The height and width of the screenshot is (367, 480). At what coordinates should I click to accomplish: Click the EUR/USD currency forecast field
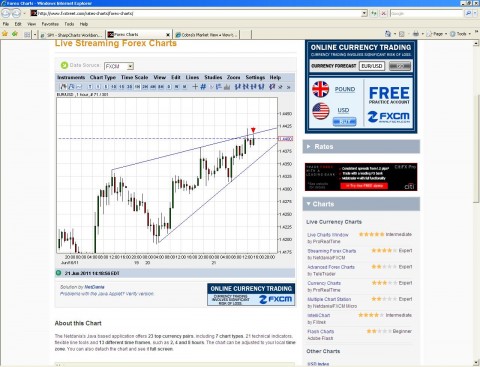[x=372, y=66]
